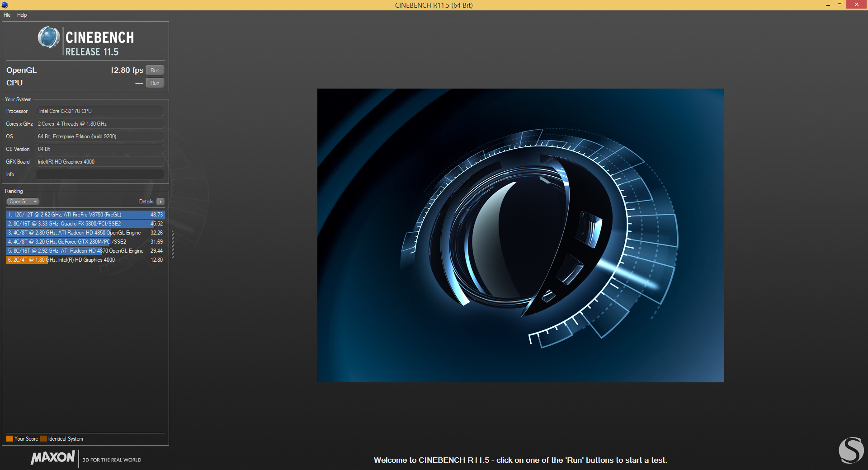Screen dimensions: 868x470
Task: Click the Identical System legend swatch
Action: [x=43, y=439]
